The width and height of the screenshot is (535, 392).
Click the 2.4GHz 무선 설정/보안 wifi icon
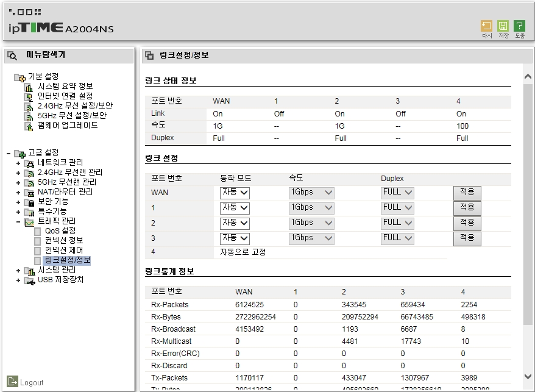tap(29, 107)
